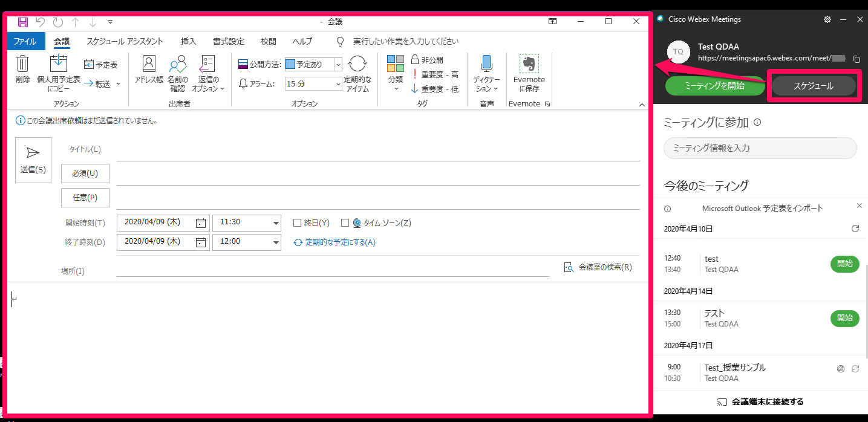Click the 場所(I) location field

pos(333,267)
